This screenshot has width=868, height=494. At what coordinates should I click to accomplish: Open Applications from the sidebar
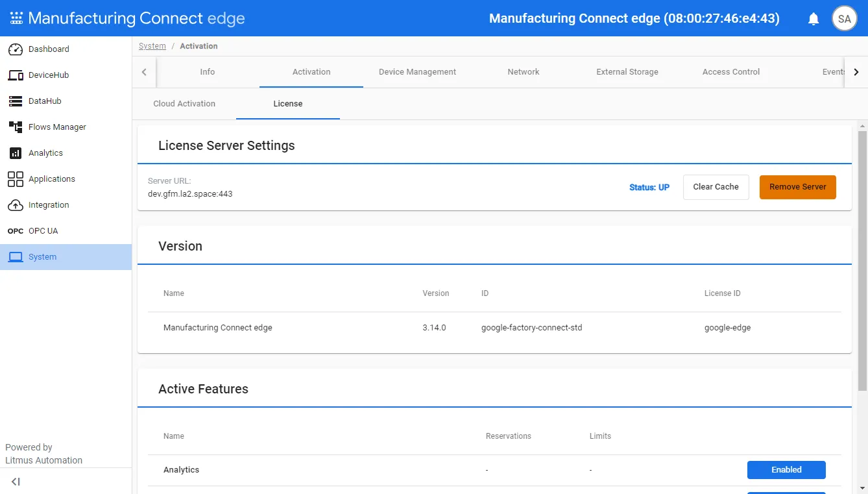(x=66, y=179)
